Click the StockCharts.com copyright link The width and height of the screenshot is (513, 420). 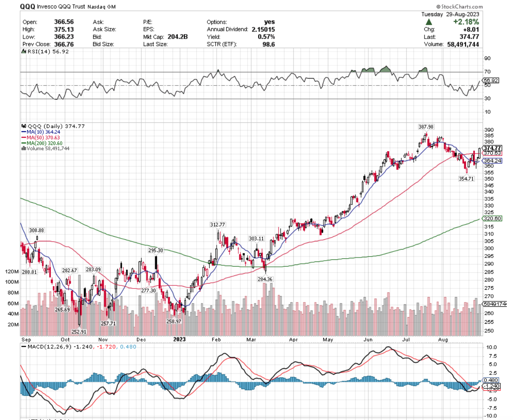pos(460,7)
